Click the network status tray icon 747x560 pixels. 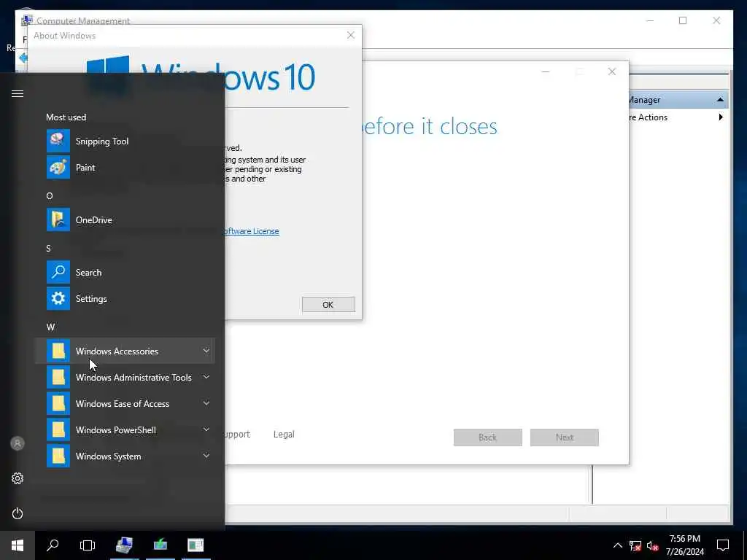[x=635, y=545]
